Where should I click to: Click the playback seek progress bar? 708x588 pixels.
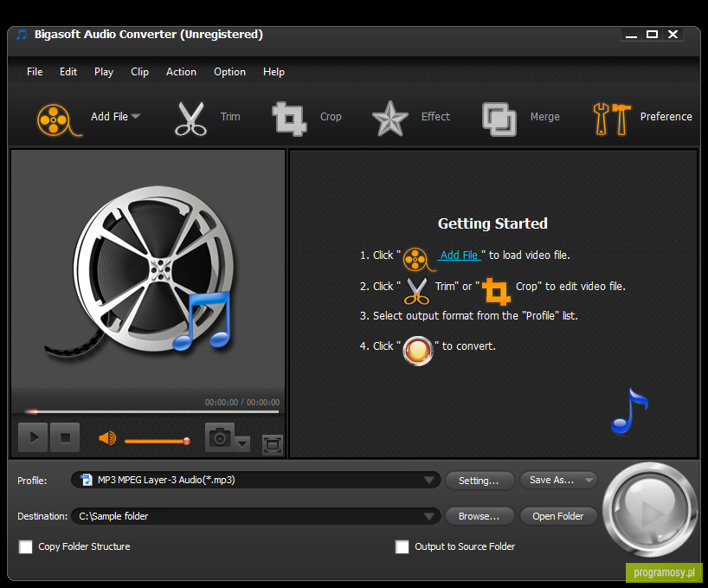click(151, 412)
